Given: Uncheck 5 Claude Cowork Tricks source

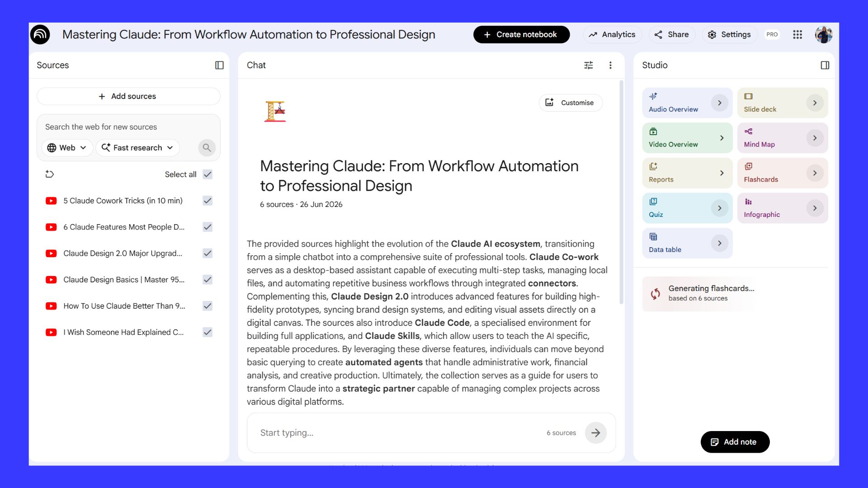Looking at the screenshot, I should 208,201.
